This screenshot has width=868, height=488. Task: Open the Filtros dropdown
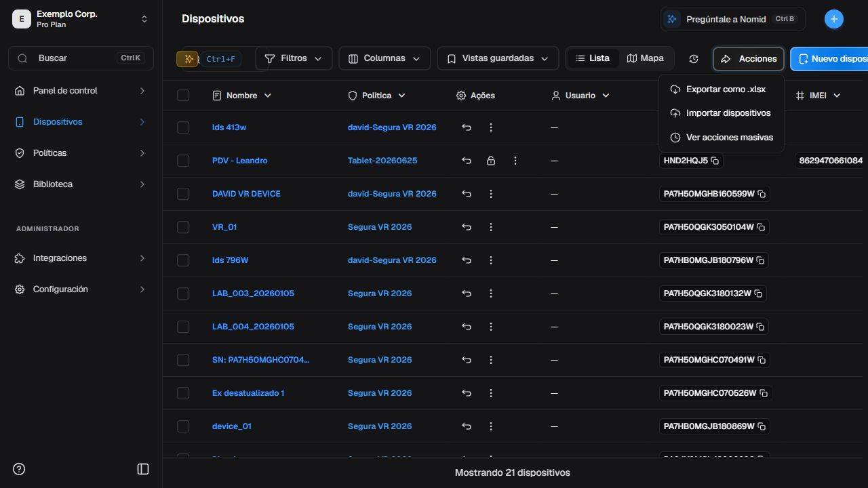tap(294, 58)
